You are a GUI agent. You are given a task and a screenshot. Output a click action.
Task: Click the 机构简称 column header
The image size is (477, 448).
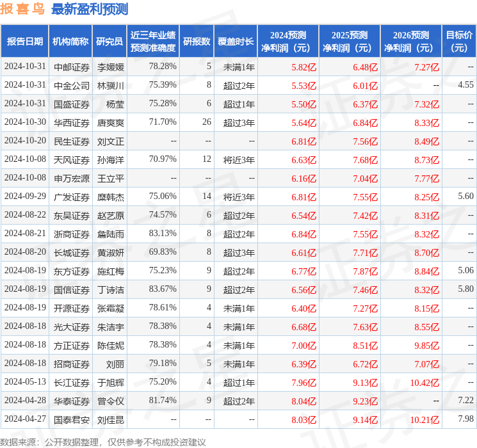pos(70,42)
